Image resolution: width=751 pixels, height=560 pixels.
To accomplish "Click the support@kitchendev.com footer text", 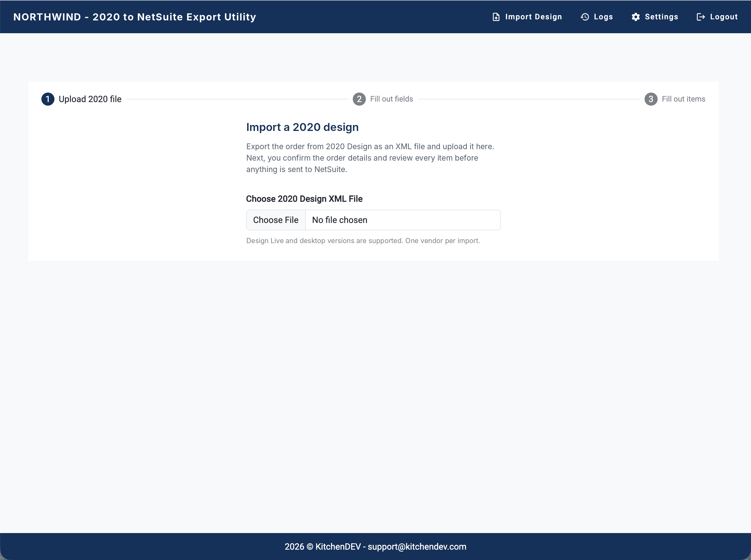I will [417, 547].
